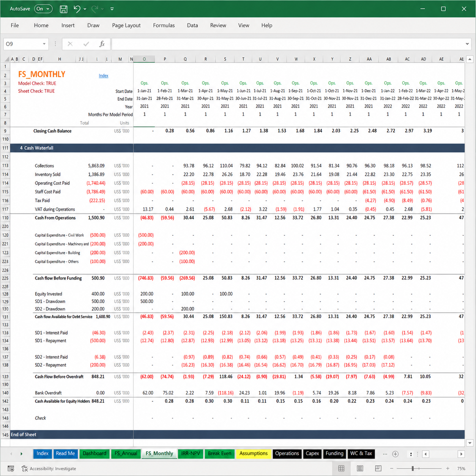Viewport: 476px width, 476px height.
Task: Open the Page Layout tab
Action: coord(126,25)
